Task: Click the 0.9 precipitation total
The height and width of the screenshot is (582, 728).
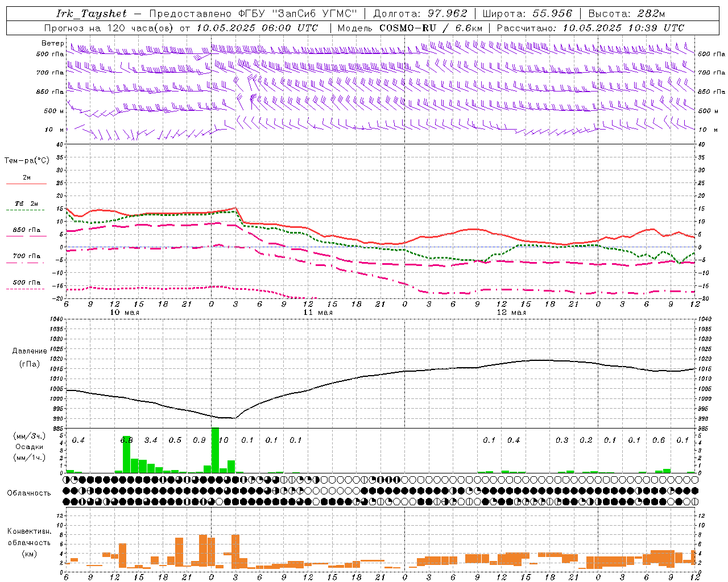Action: (199, 440)
